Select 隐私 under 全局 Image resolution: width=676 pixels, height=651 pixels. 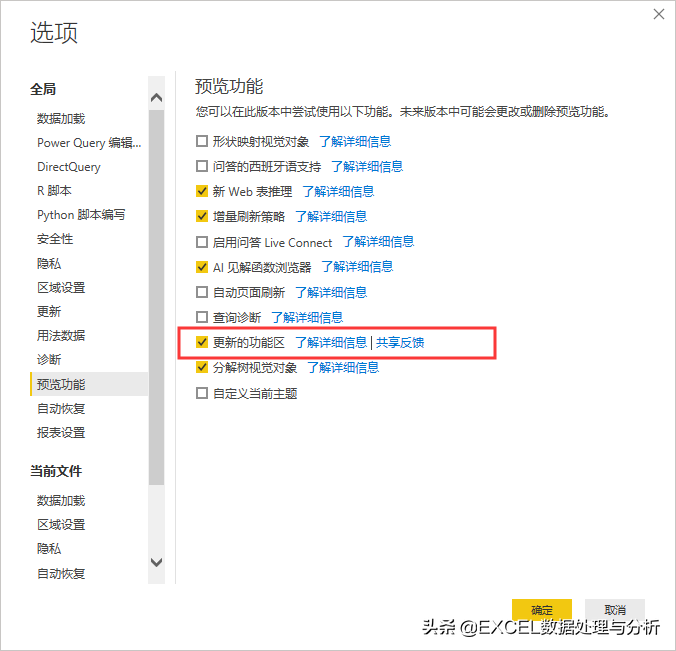[49, 263]
